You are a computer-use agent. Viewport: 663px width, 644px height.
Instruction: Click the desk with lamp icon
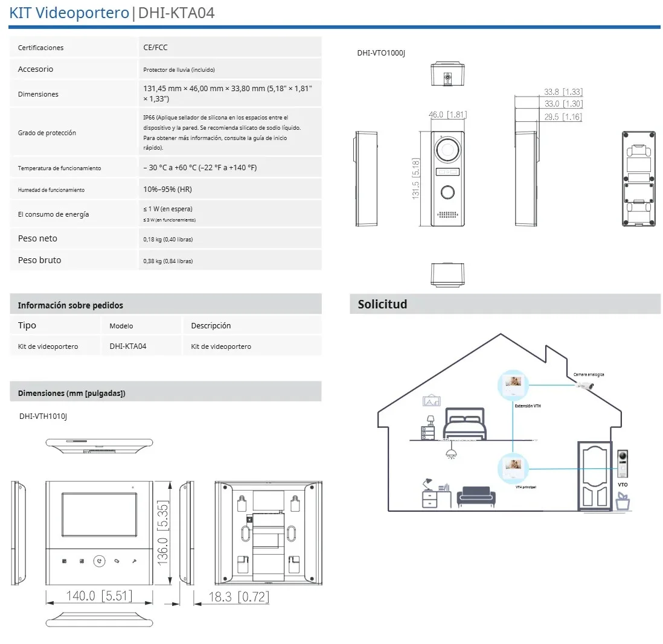[436, 493]
